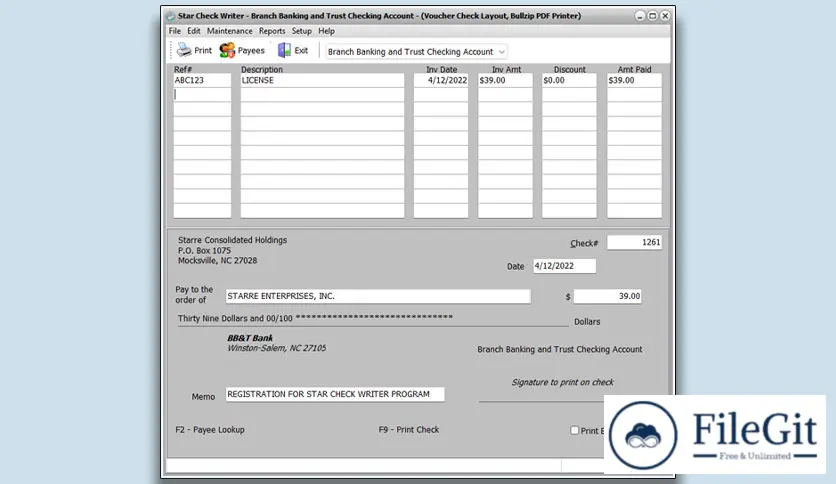
Task: Click the Date field showing 4/12/2022
Action: [x=564, y=266]
